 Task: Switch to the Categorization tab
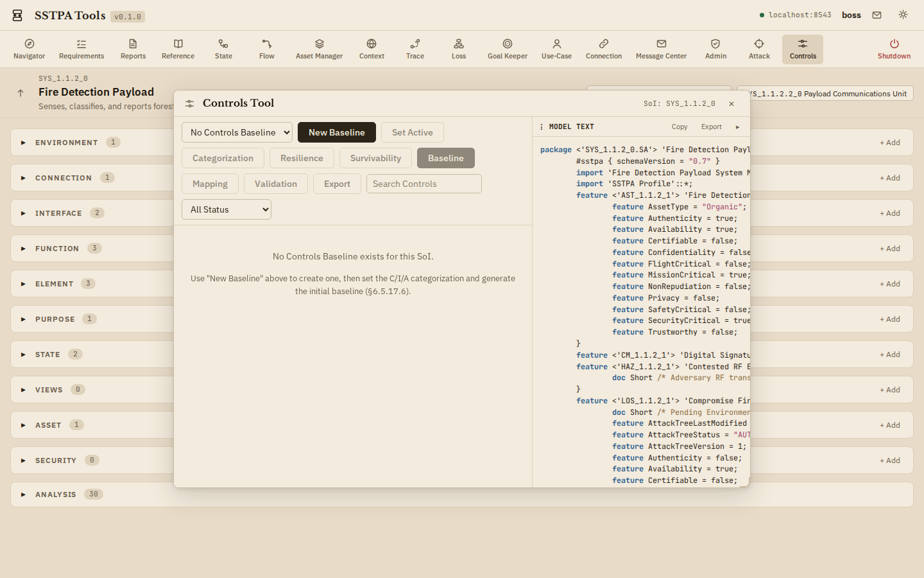pos(223,158)
